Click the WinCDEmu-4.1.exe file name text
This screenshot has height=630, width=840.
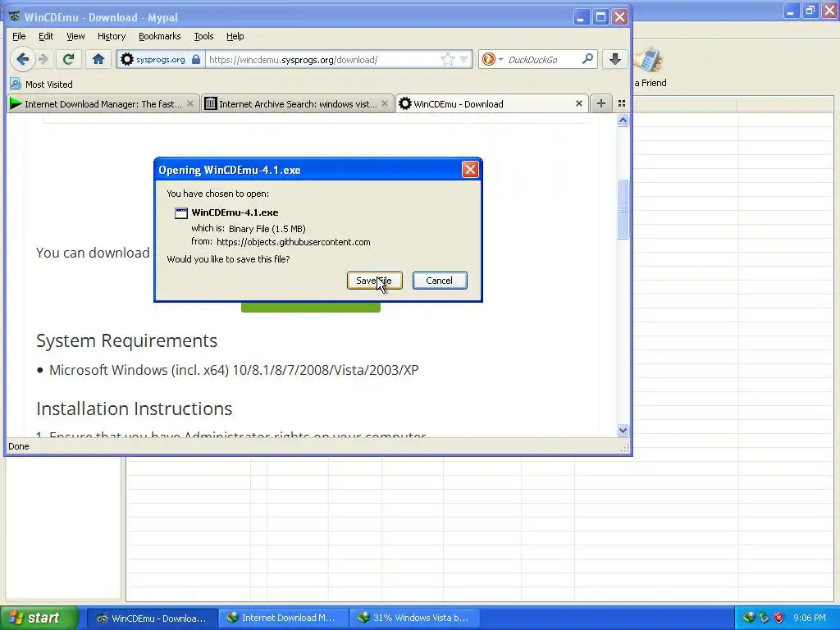235,212
